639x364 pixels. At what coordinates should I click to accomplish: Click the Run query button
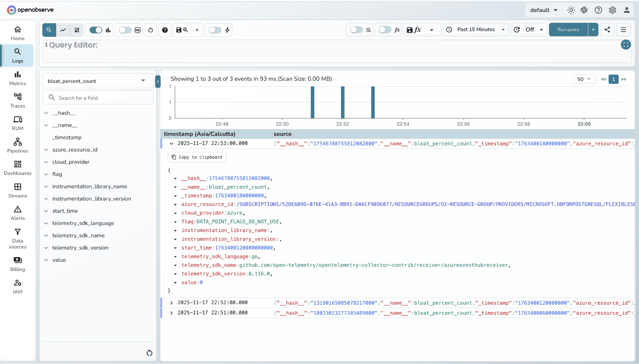[x=568, y=29]
